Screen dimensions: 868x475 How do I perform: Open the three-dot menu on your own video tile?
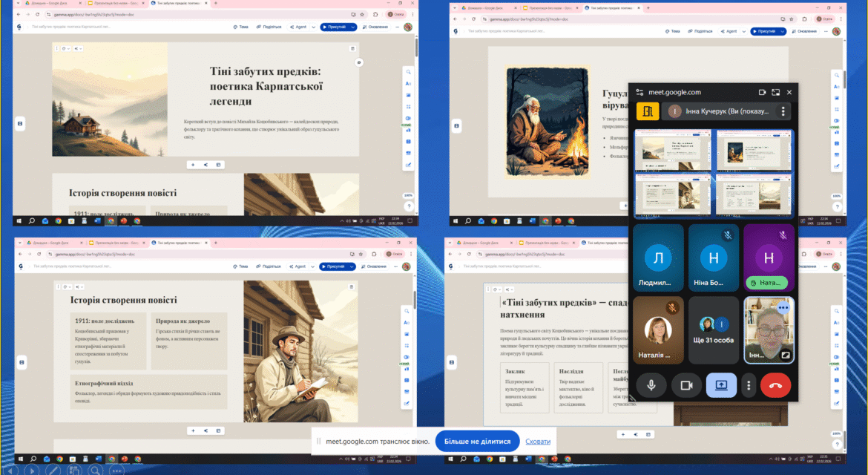pyautogui.click(x=783, y=307)
